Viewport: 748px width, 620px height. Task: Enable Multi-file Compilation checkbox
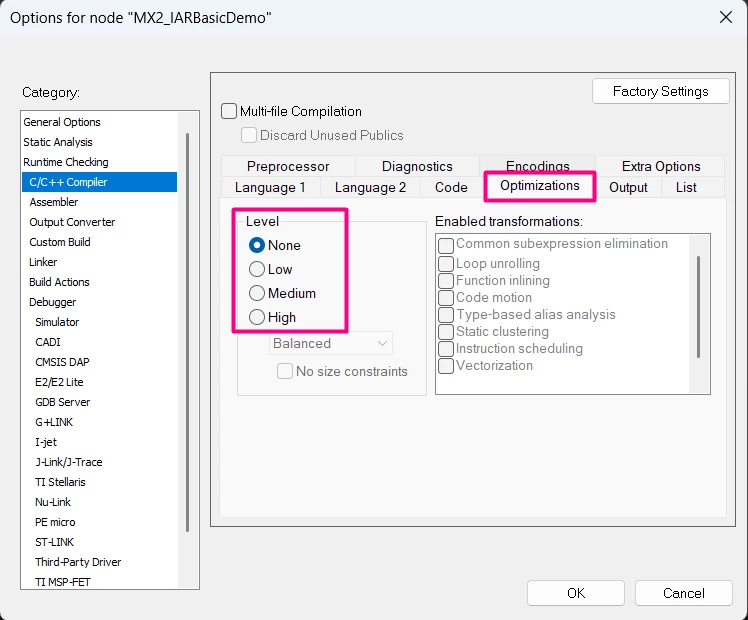click(x=229, y=111)
